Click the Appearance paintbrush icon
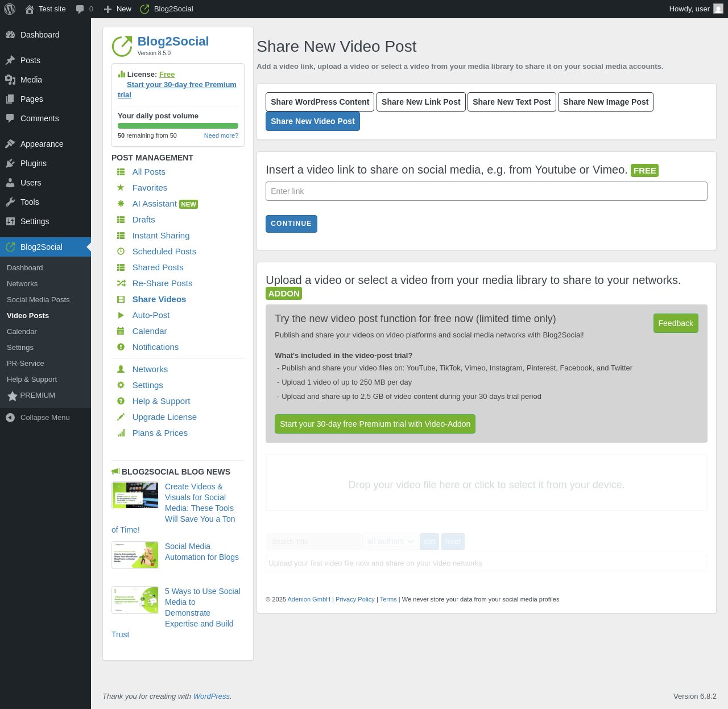728x709 pixels. [10, 144]
